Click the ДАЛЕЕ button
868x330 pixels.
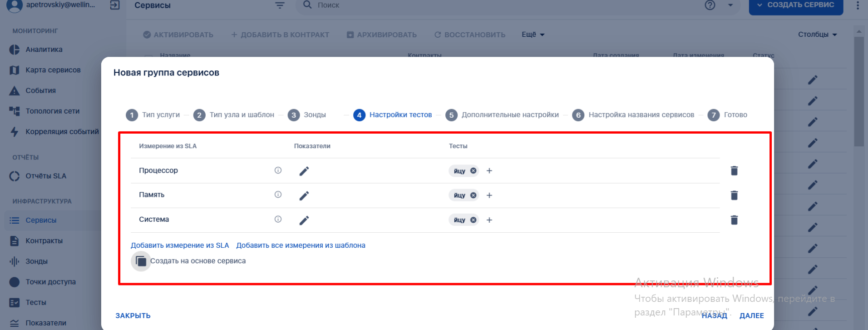[751, 315]
